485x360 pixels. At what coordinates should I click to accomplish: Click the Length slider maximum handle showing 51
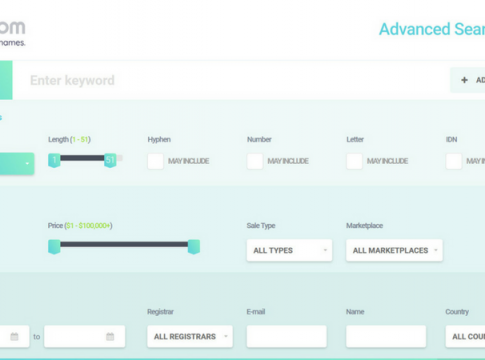110,160
